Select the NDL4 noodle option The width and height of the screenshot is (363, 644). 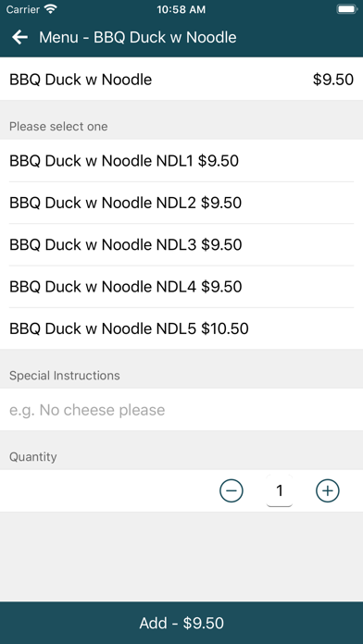tap(181, 287)
